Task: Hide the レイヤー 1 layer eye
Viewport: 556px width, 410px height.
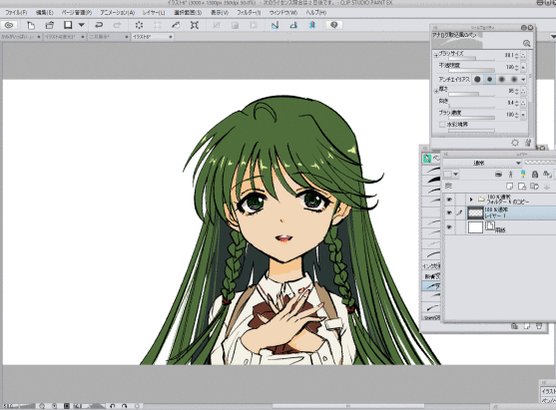Action: tap(449, 213)
